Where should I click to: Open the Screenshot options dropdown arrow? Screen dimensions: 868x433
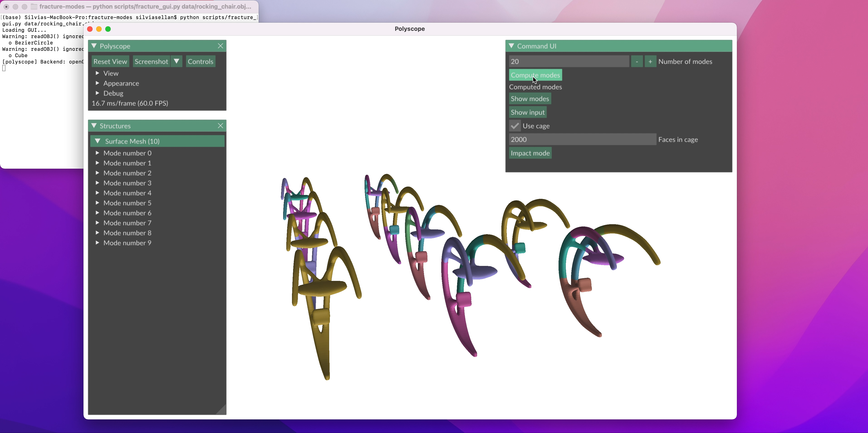[177, 62]
